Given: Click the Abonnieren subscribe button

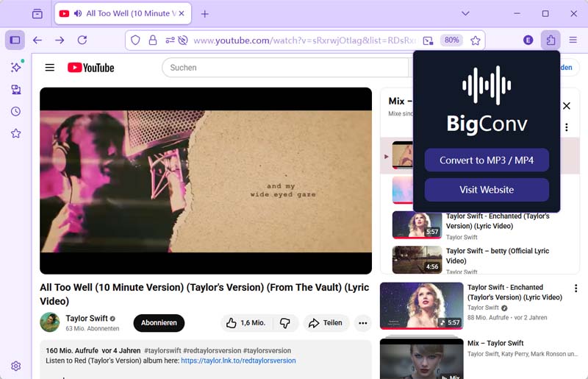Looking at the screenshot, I should point(159,323).
